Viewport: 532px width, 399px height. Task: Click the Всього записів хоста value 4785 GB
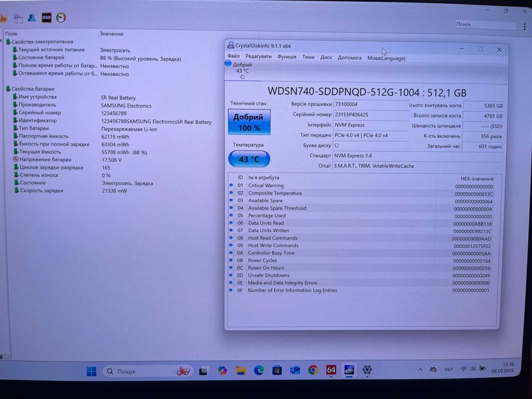(483, 116)
